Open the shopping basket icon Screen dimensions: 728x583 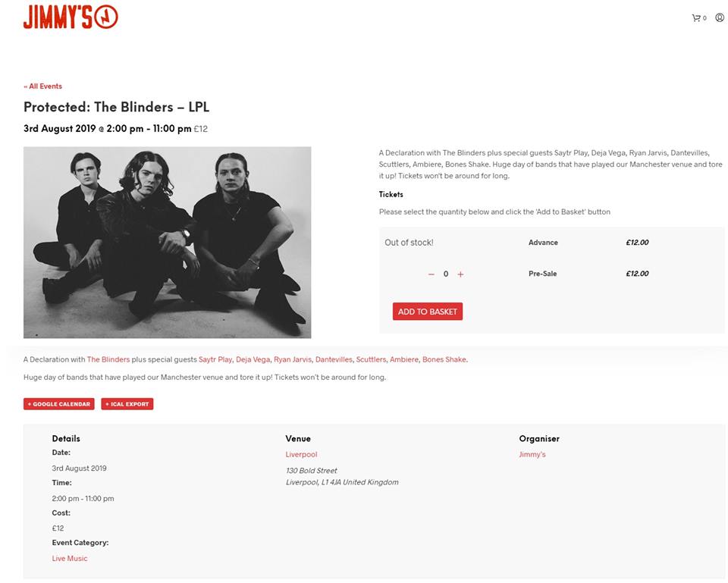click(696, 17)
